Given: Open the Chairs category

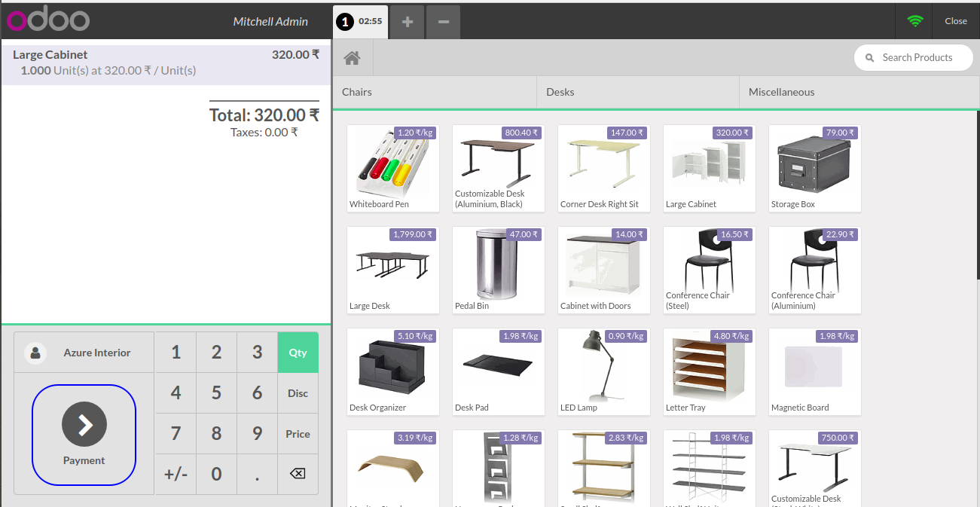Looking at the screenshot, I should pyautogui.click(x=435, y=92).
